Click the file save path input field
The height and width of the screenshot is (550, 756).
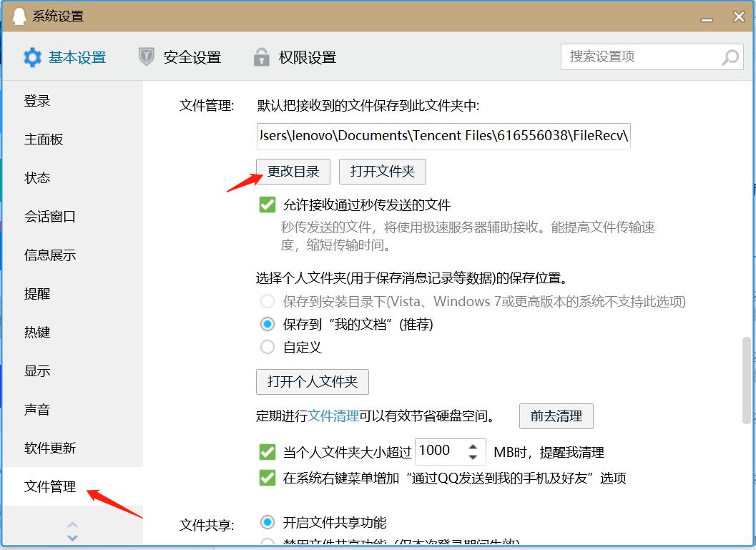pyautogui.click(x=443, y=135)
